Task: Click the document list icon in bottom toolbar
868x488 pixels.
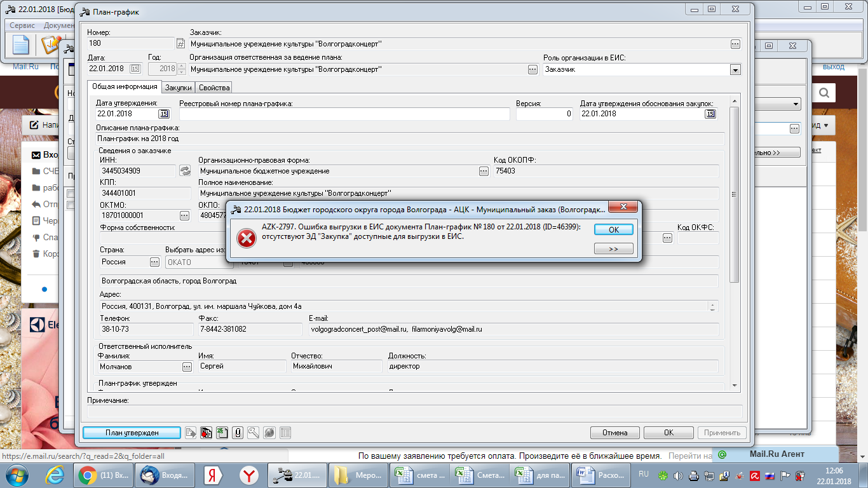Action: 285,433
